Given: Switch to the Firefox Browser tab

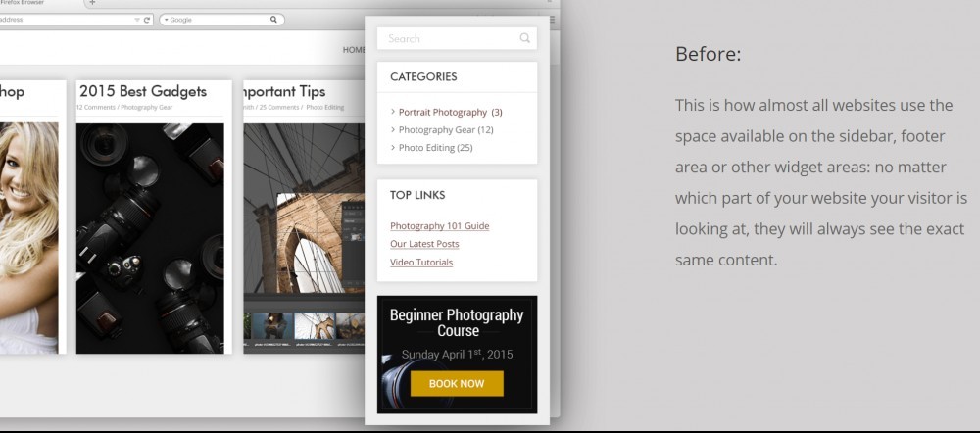Looking at the screenshot, I should (23, 3).
